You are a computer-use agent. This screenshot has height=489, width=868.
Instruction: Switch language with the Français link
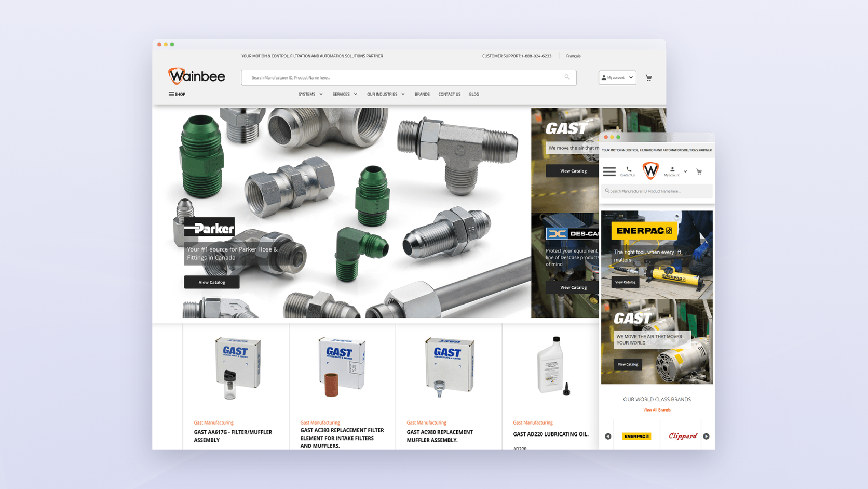point(573,56)
